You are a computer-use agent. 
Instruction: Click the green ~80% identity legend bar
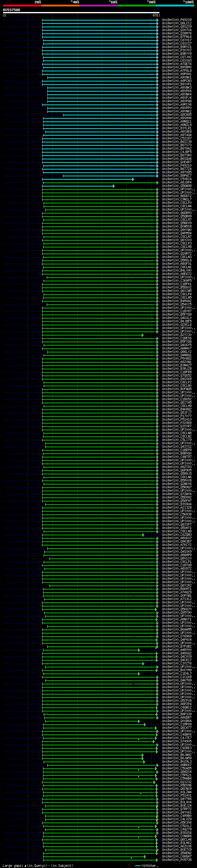pyautogui.click(x=137, y=6)
